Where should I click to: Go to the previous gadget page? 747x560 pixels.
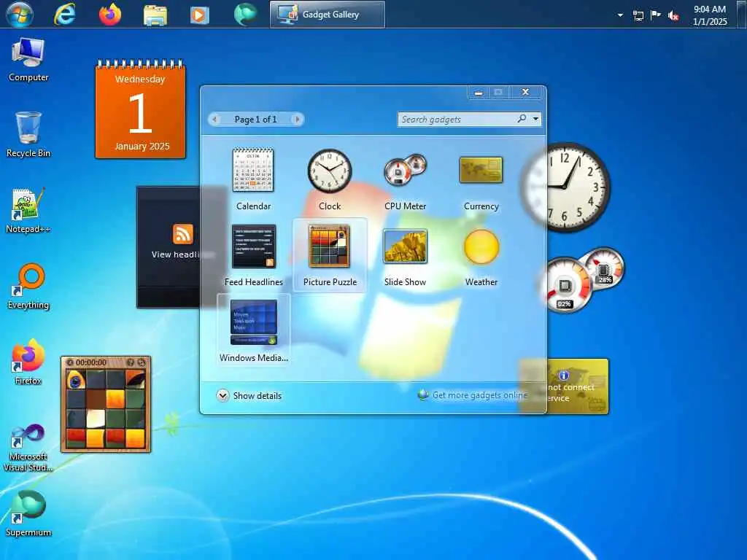[x=215, y=119]
